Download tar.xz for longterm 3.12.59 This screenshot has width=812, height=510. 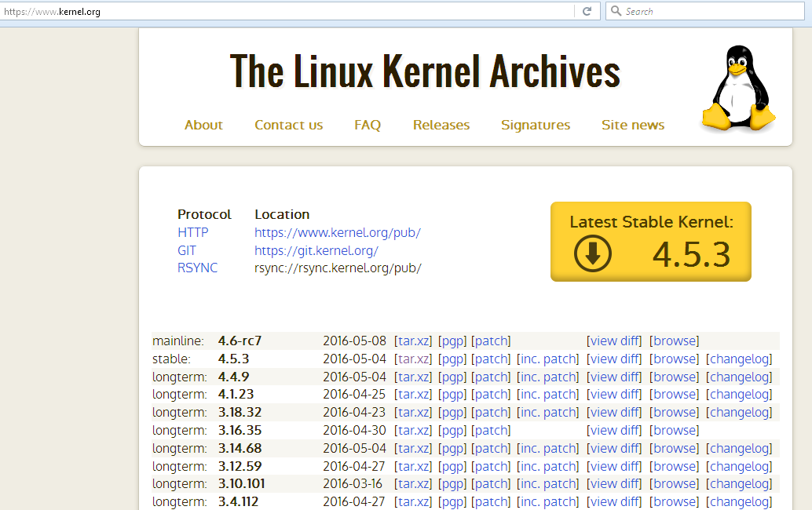click(x=413, y=467)
